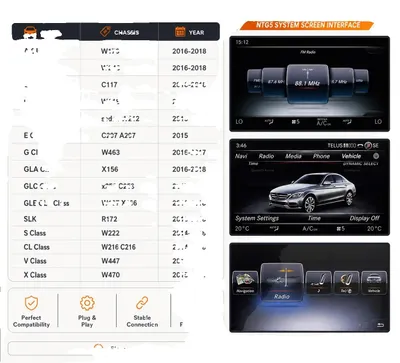Open the Media tab
Image resolution: width=400 pixels, height=363 pixels.
293,156
